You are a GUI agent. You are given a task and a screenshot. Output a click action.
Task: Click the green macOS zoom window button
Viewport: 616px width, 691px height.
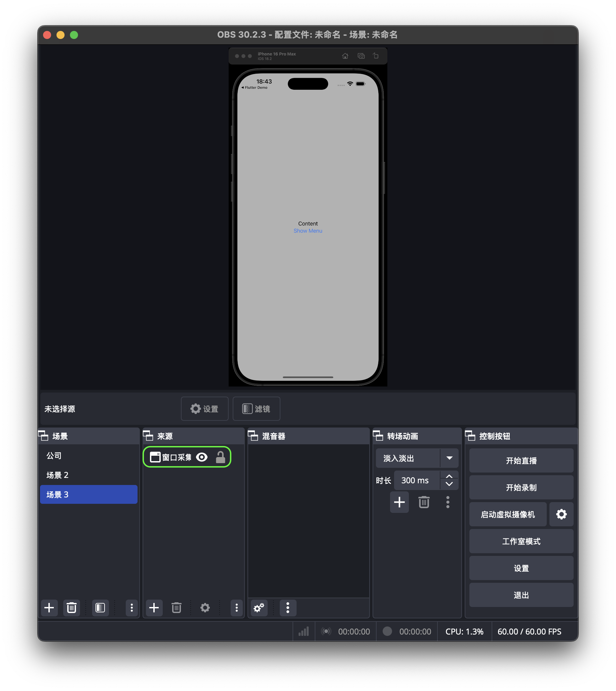point(74,35)
